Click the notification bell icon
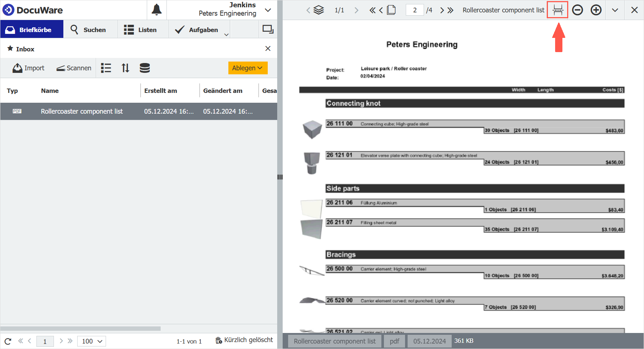 pyautogui.click(x=157, y=10)
